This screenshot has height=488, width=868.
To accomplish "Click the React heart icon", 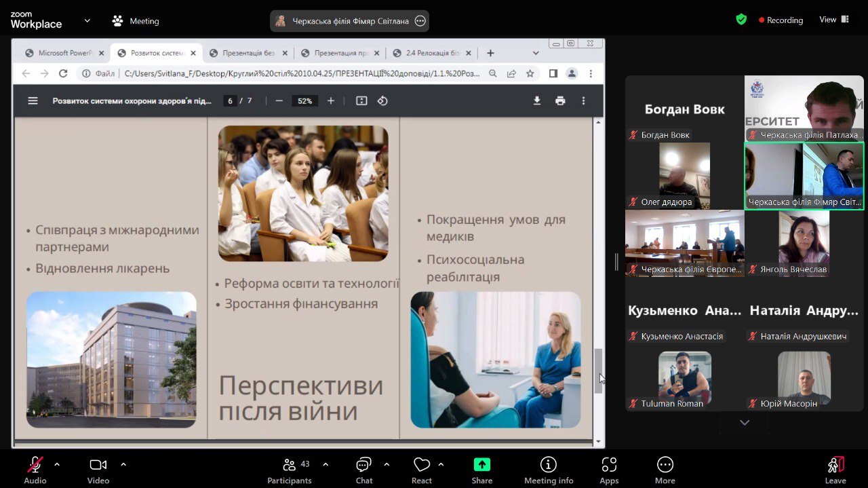I will 422,470.
